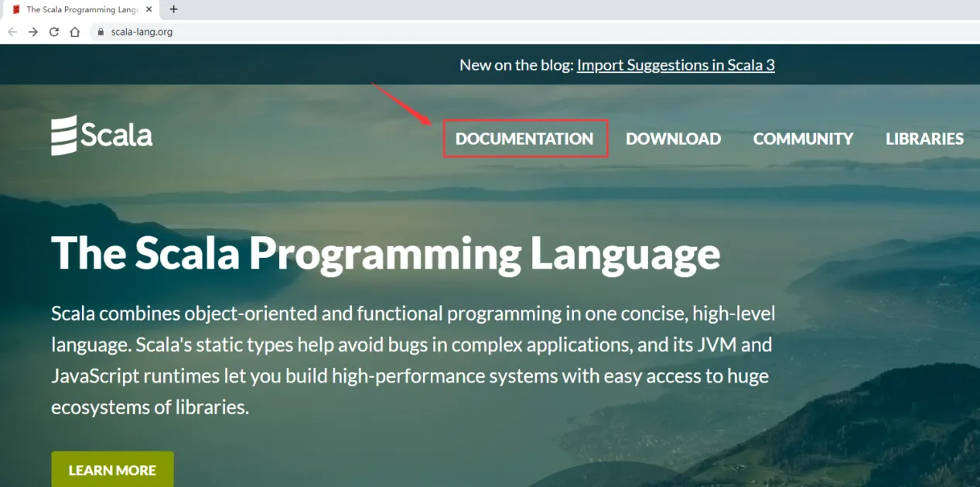Reload the page with the refresh icon
The width and height of the screenshot is (980, 487).
coord(54,32)
